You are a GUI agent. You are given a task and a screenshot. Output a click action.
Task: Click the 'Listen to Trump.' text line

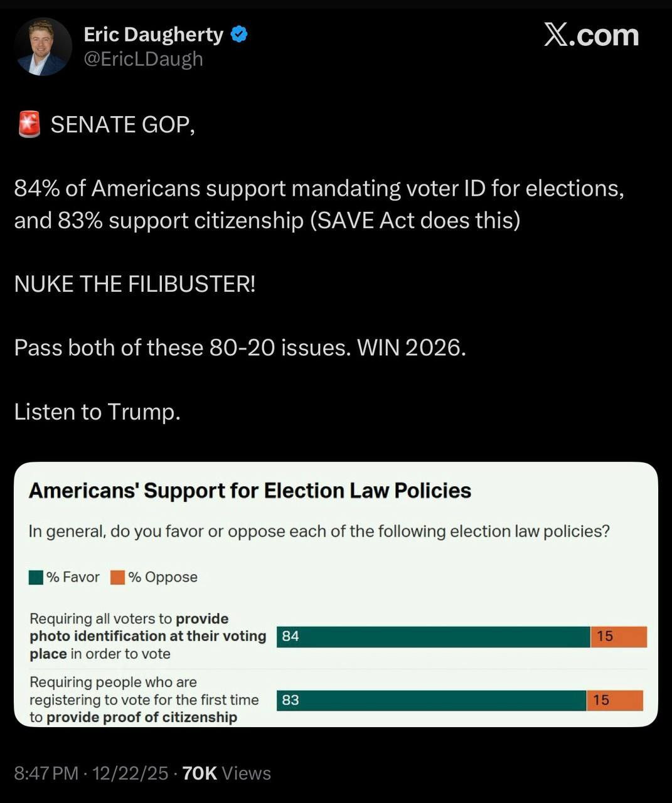[x=97, y=412]
